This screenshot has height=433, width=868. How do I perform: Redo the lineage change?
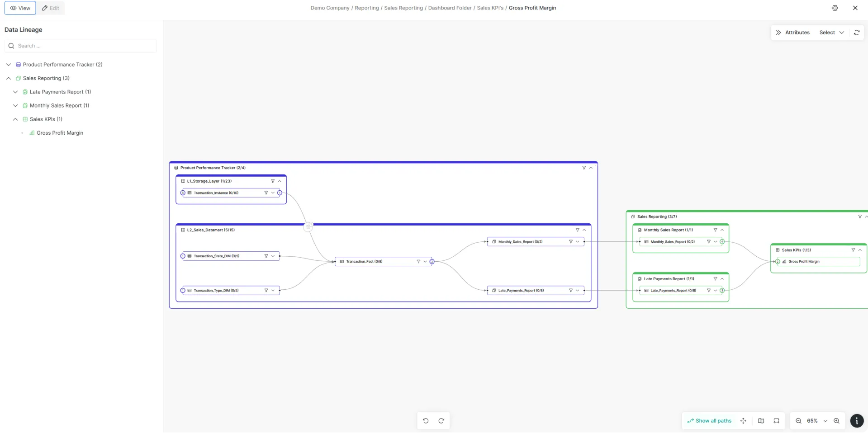[441, 421]
